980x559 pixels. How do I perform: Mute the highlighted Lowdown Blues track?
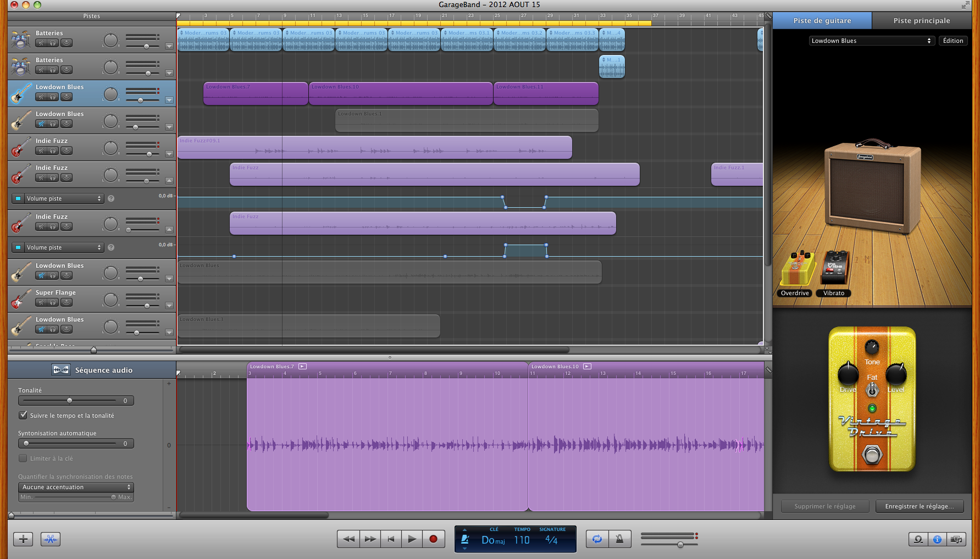[x=41, y=97]
